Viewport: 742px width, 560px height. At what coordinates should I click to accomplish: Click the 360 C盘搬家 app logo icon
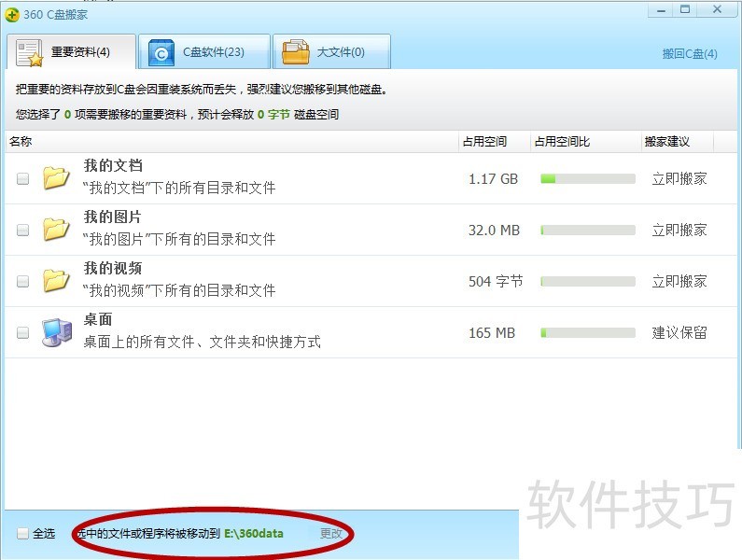[12, 14]
